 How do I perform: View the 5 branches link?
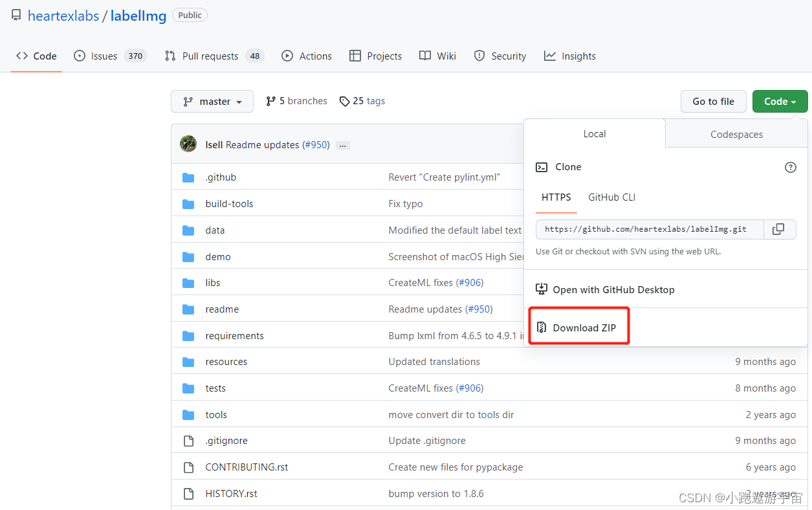(296, 101)
